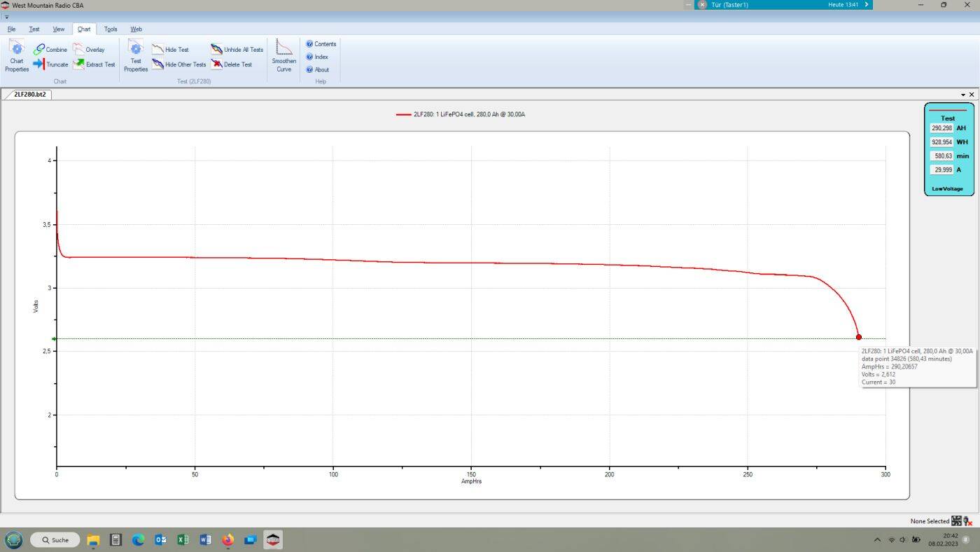This screenshot has width=980, height=552.
Task: Click the chart legend title text
Action: point(469,114)
